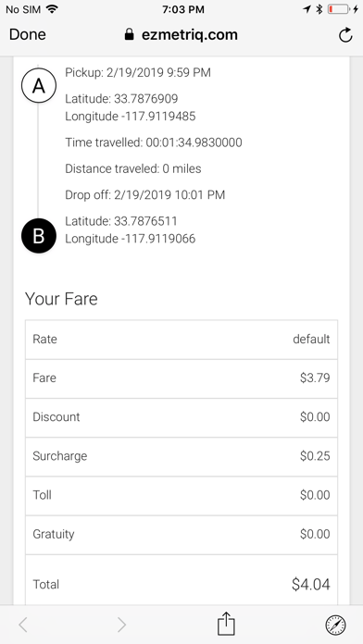Tap the battery indicator in status bar

[338, 9]
